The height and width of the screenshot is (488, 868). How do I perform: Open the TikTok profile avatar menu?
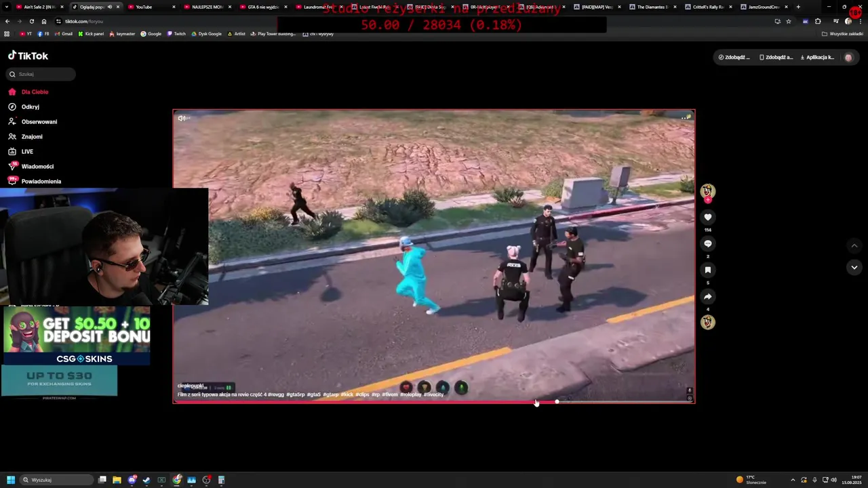pos(848,58)
